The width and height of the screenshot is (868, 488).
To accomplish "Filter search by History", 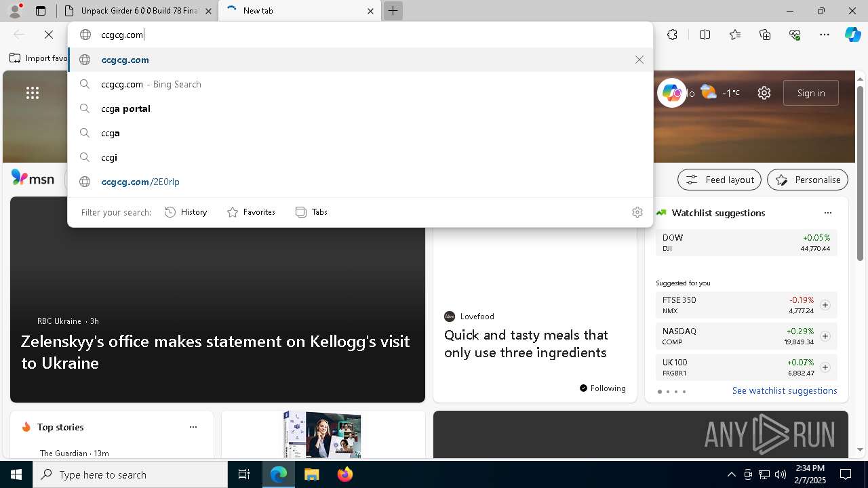I will [186, 212].
